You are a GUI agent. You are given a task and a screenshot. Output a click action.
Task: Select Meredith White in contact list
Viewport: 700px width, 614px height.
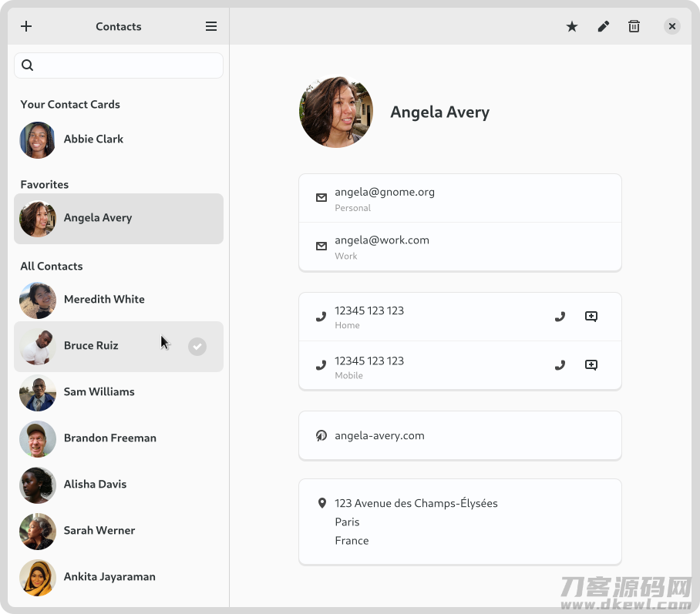(119, 300)
